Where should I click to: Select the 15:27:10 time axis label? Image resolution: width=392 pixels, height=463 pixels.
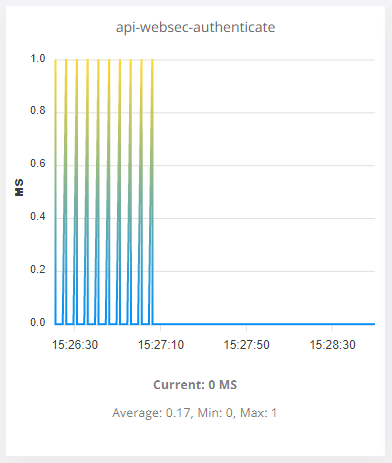tap(161, 345)
